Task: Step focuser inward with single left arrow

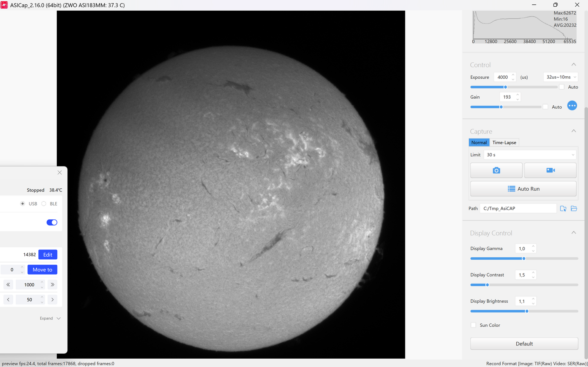Action: (x=8, y=300)
